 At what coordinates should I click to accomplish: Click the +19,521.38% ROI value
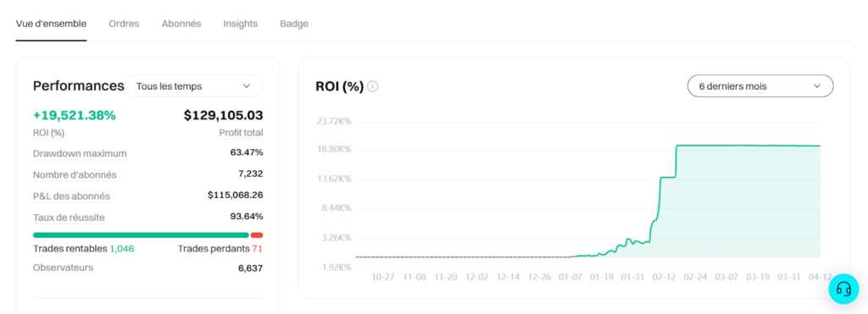tap(75, 115)
